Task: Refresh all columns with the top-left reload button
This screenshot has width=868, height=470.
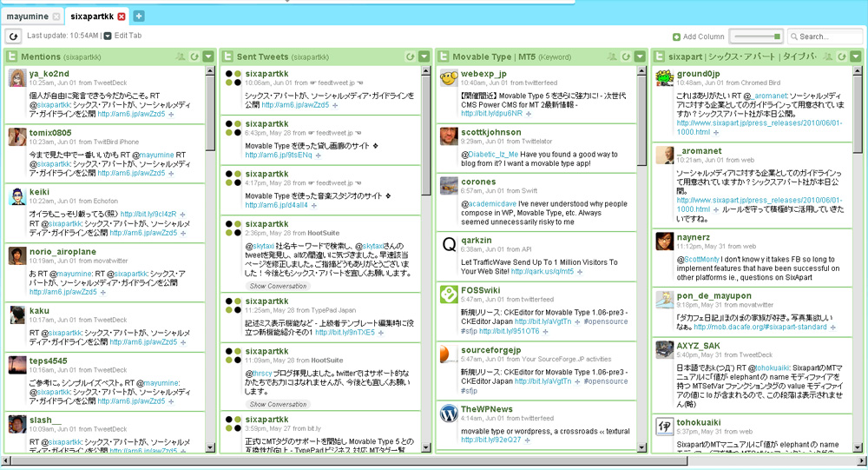Action: coord(13,36)
